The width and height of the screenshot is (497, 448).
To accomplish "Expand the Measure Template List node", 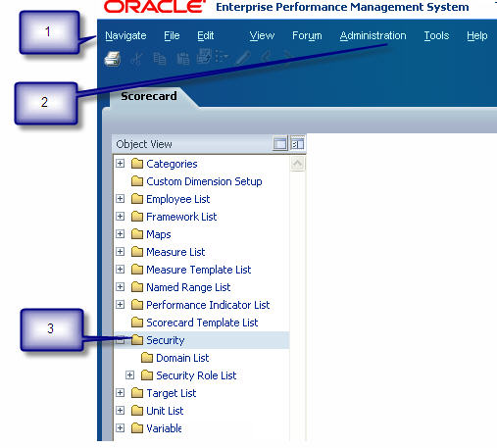I will [x=121, y=269].
